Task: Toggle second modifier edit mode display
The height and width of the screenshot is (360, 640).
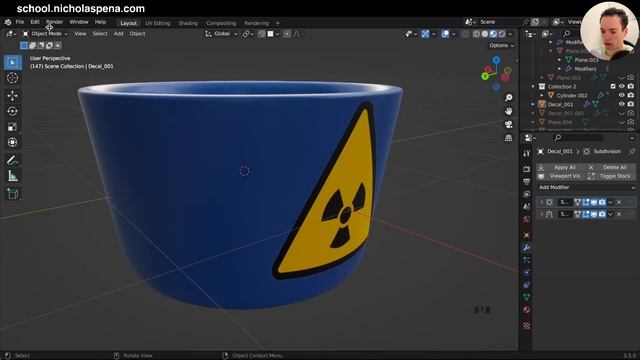Action: tap(586, 214)
